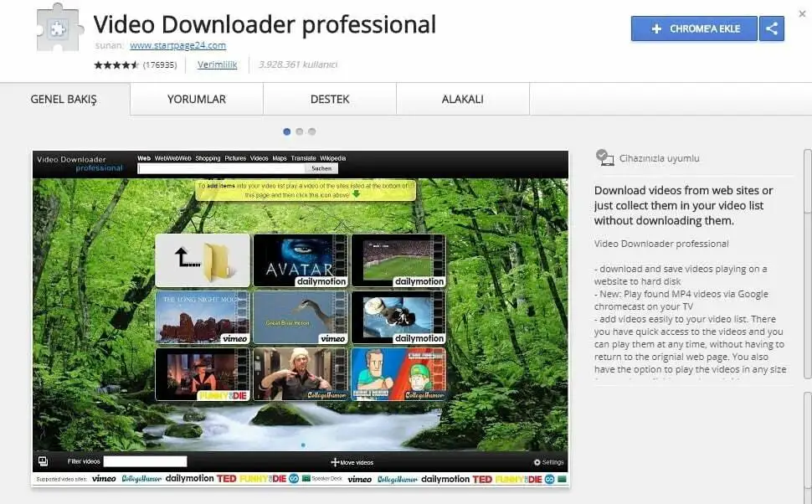Click the first dailymotion logo in footer
Image resolution: width=812 pixels, height=504 pixels.
pyautogui.click(x=189, y=479)
